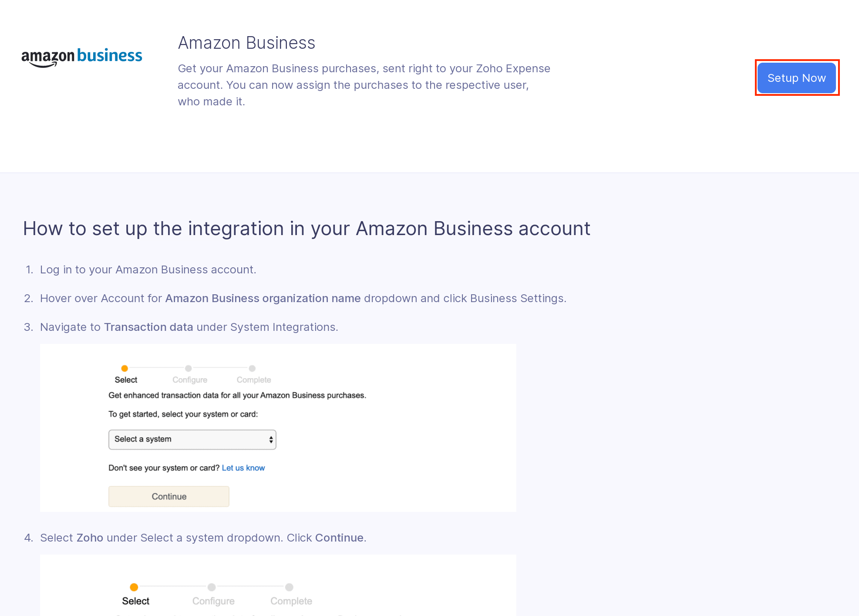859x616 pixels.
Task: Click the Configure step label in bottom image
Action: pos(213,601)
